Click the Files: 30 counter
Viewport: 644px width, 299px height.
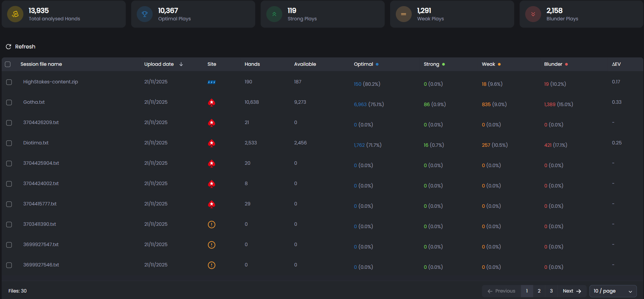tap(18, 291)
